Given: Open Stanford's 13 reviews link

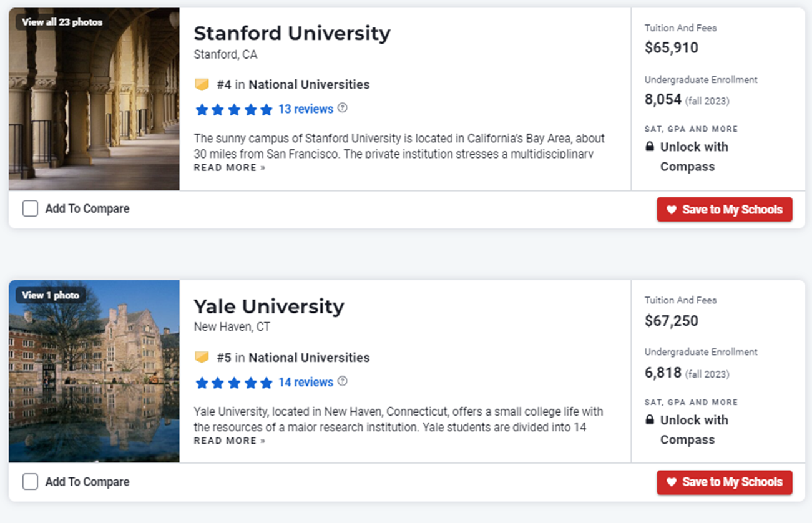Looking at the screenshot, I should tap(306, 109).
